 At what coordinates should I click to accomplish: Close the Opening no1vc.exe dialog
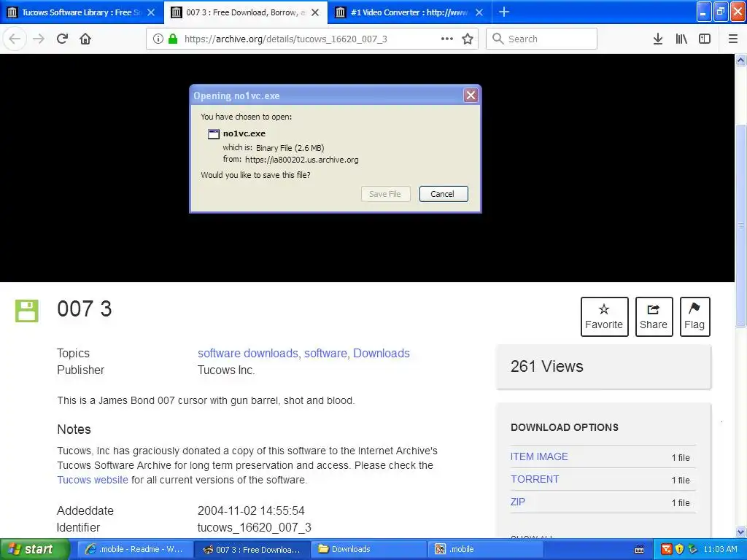471,96
